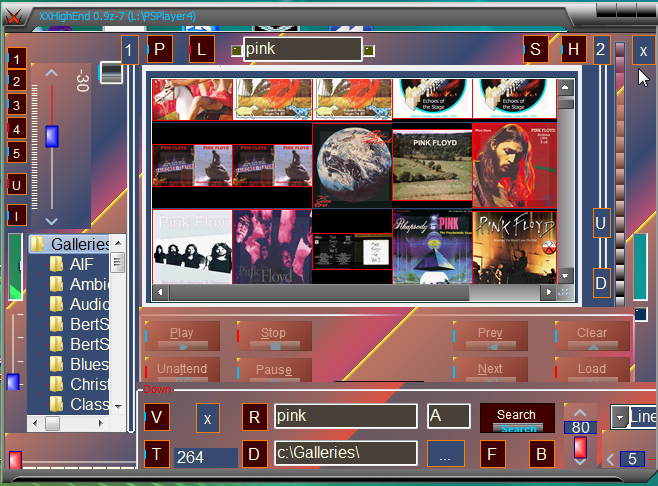
Task: Click the F button
Action: pos(493,454)
